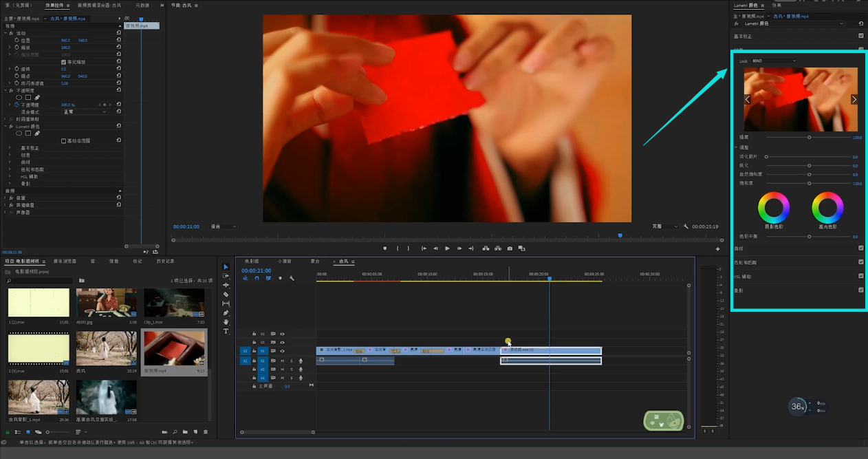
Task: Click the 阴影色彩 shadow tint color wheel
Action: coord(774,207)
